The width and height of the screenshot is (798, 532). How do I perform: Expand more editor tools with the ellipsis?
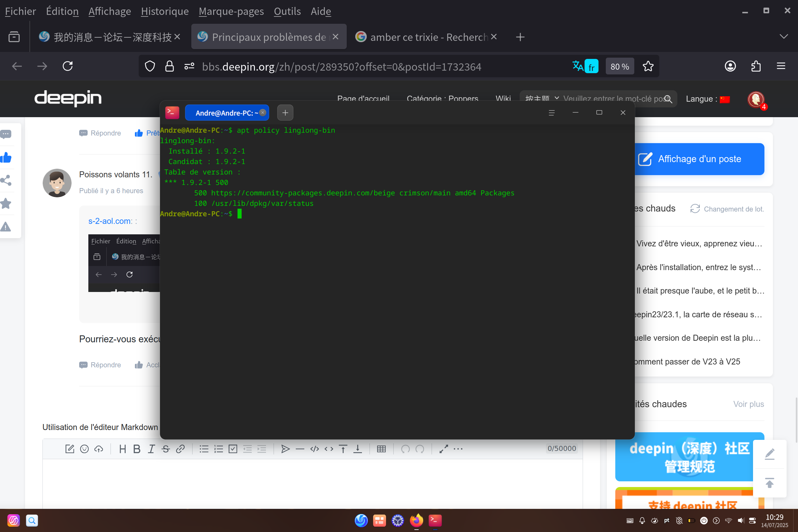[x=458, y=449]
